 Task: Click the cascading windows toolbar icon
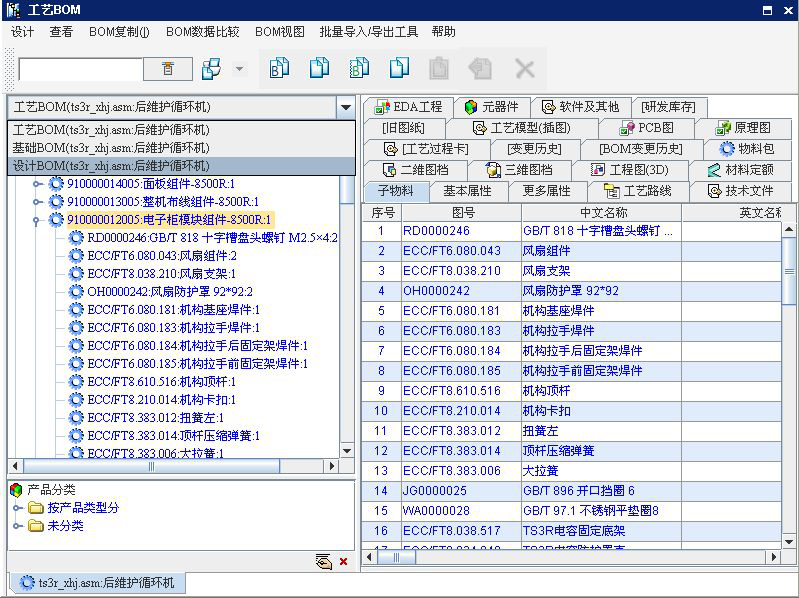(x=211, y=69)
